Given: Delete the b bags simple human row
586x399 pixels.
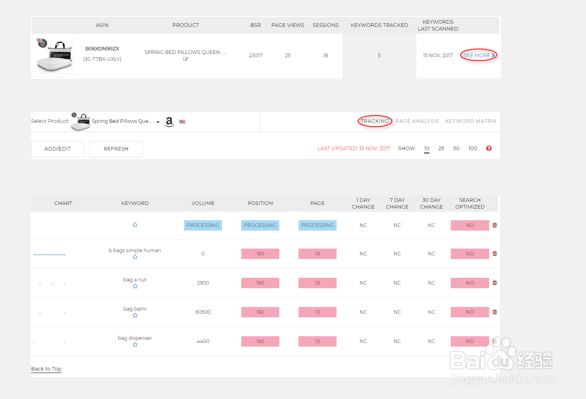Looking at the screenshot, I should click(x=495, y=253).
